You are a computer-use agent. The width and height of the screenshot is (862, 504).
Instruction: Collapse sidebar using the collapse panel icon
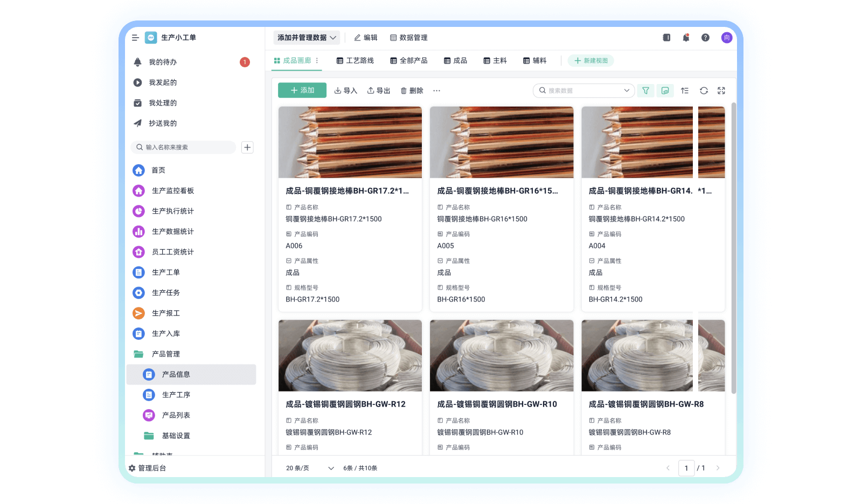[666, 37]
